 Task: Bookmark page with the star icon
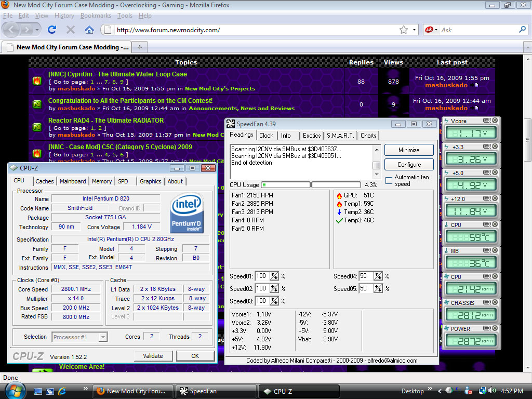(403, 30)
